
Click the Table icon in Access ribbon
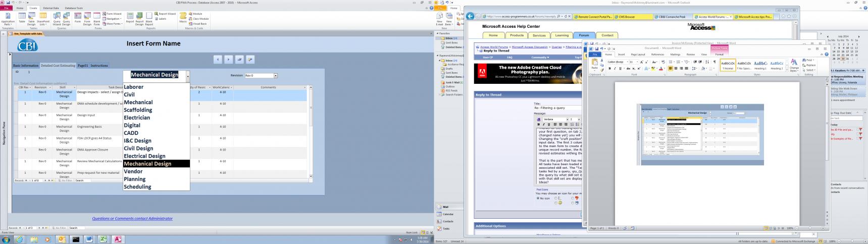[x=22, y=18]
